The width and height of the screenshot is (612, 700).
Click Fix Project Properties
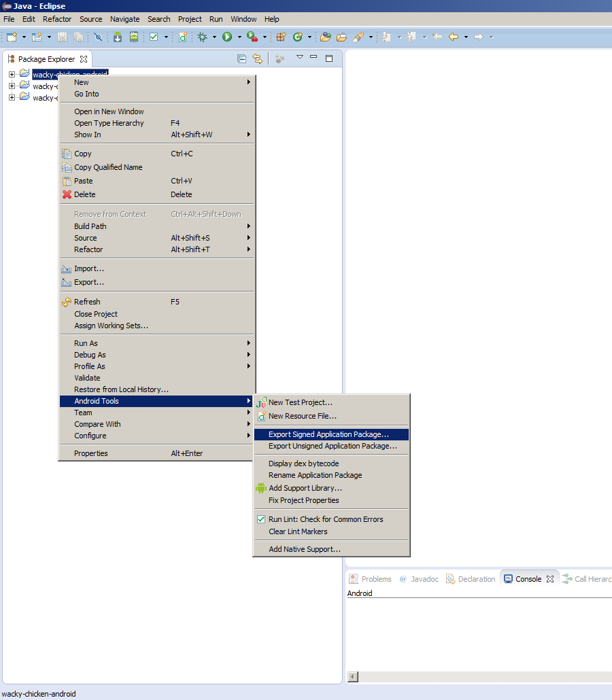coord(331,500)
